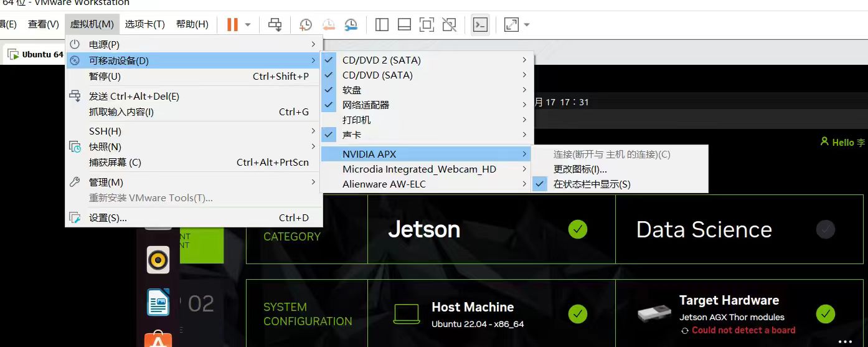Screen dimensions: 868x347
Task: Open Snapshot Manager wrench-clock toolbar icon
Action: coord(351,25)
